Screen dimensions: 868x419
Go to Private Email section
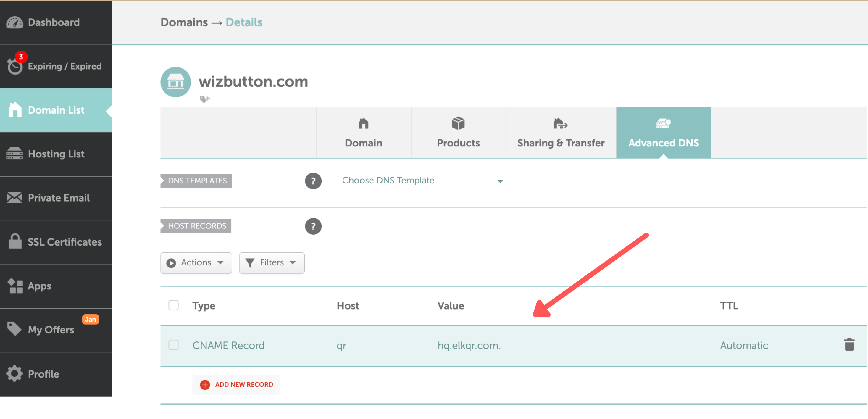point(59,198)
